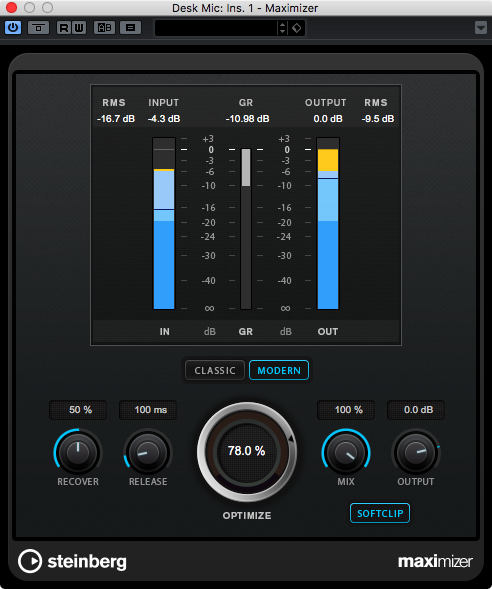Click the 0.0 dB output value field
Screen dimensions: 492x589
click(x=416, y=410)
